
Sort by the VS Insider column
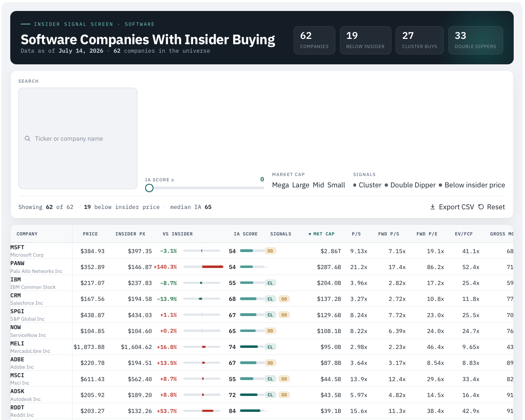tap(178, 234)
